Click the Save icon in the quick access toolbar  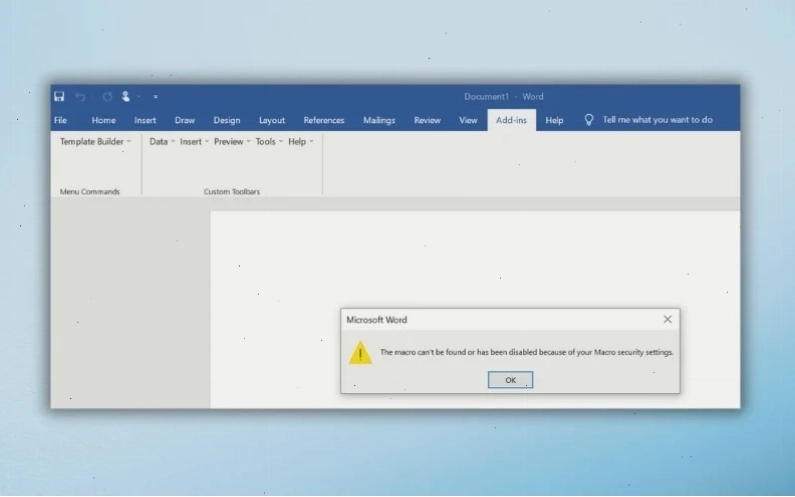point(59,96)
